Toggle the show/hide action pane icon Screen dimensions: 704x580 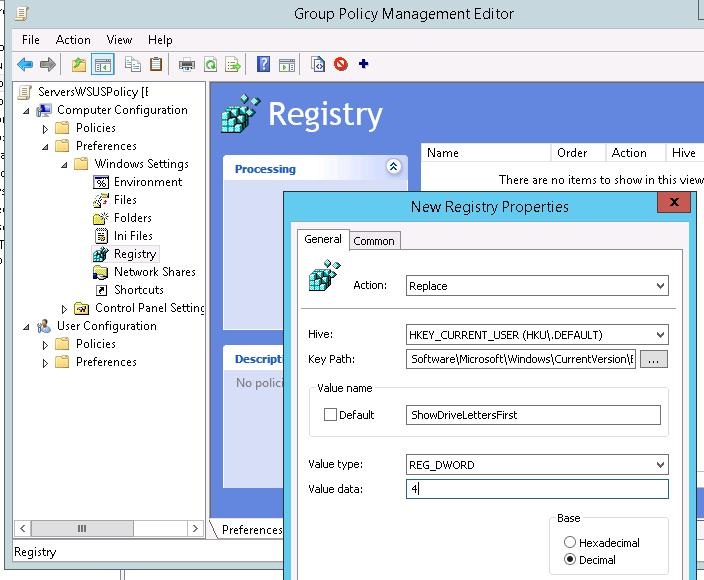[x=286, y=65]
